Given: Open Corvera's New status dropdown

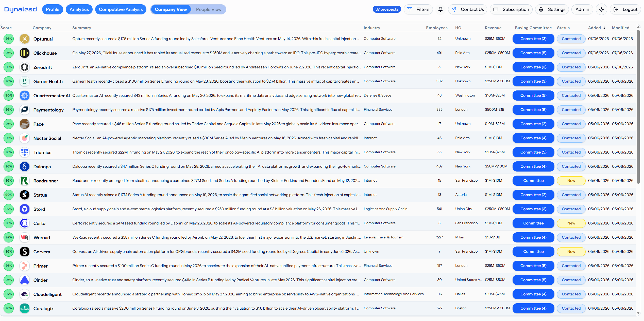Looking at the screenshot, I should 571,252.
